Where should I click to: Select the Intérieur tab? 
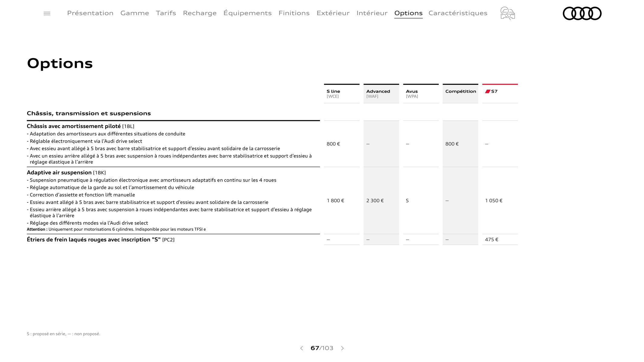(x=372, y=13)
